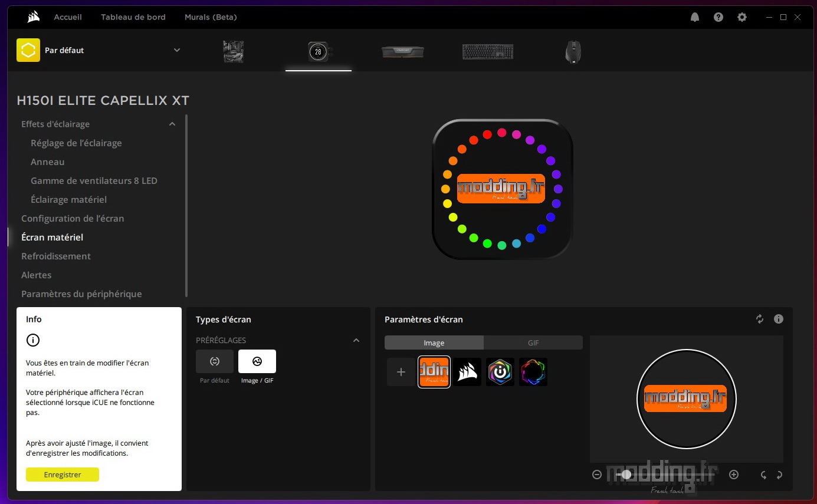Select the iCUE power logo thumbnail

pos(500,372)
